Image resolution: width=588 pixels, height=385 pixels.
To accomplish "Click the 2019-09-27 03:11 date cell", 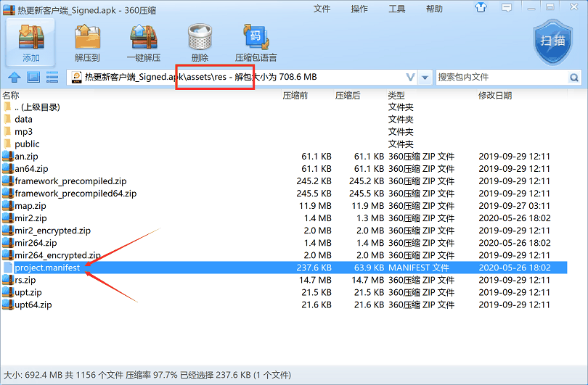I will click(515, 206).
